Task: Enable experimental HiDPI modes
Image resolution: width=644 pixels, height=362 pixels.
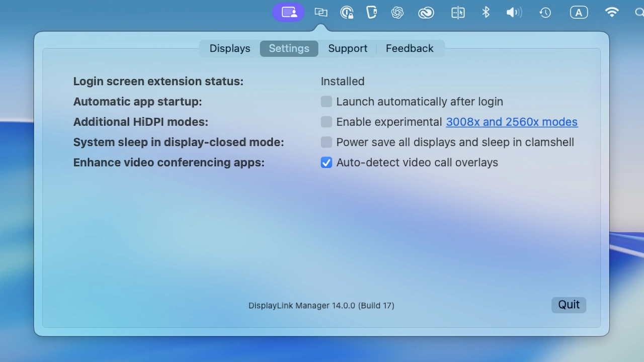Action: (x=326, y=122)
